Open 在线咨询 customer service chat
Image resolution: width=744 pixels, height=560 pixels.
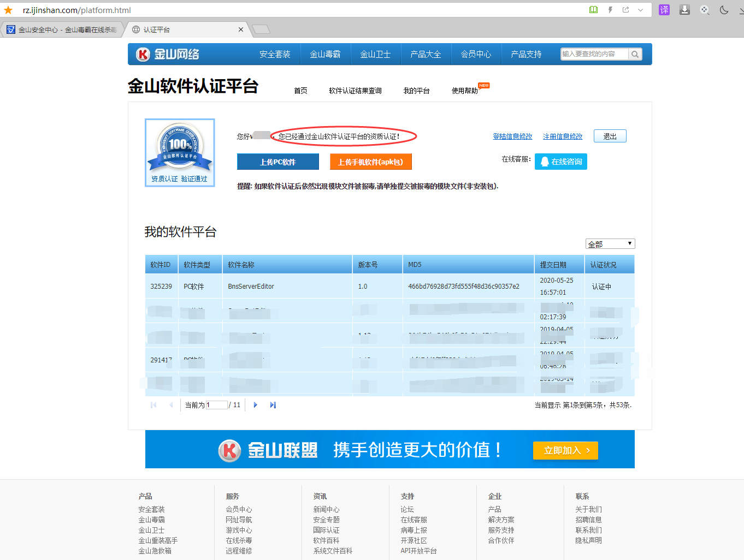coord(561,162)
